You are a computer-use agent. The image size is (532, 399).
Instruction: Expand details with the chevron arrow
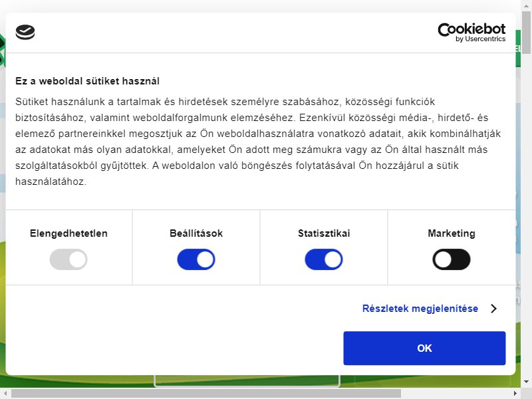tap(493, 309)
